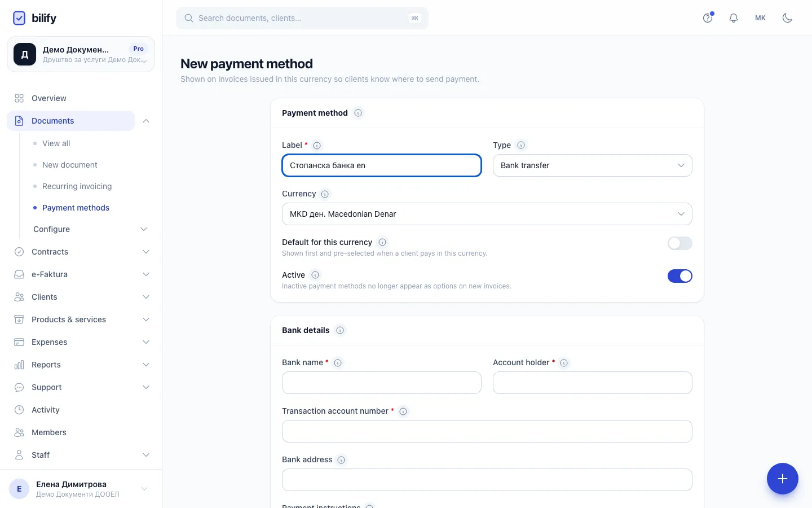Open Recurring invoicing in sidebar
Viewport: 812px width, 508px height.
coord(77,186)
